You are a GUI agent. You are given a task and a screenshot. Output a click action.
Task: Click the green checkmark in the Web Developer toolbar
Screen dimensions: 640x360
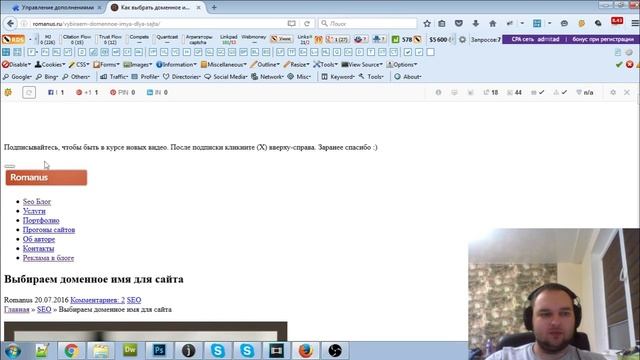point(619,64)
